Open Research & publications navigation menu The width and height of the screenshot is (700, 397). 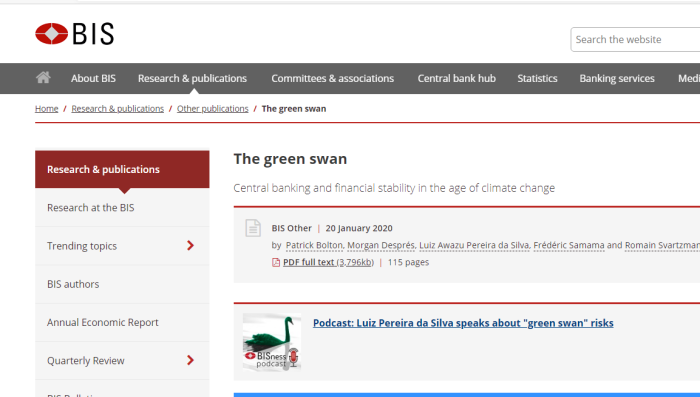[192, 78]
